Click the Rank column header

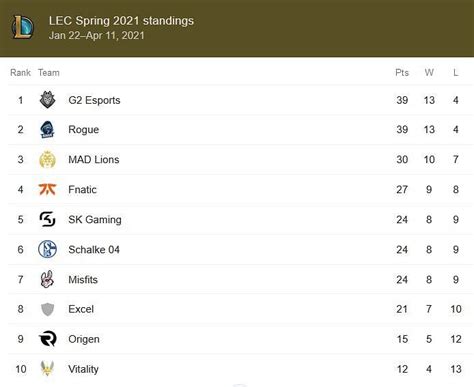[x=20, y=72]
